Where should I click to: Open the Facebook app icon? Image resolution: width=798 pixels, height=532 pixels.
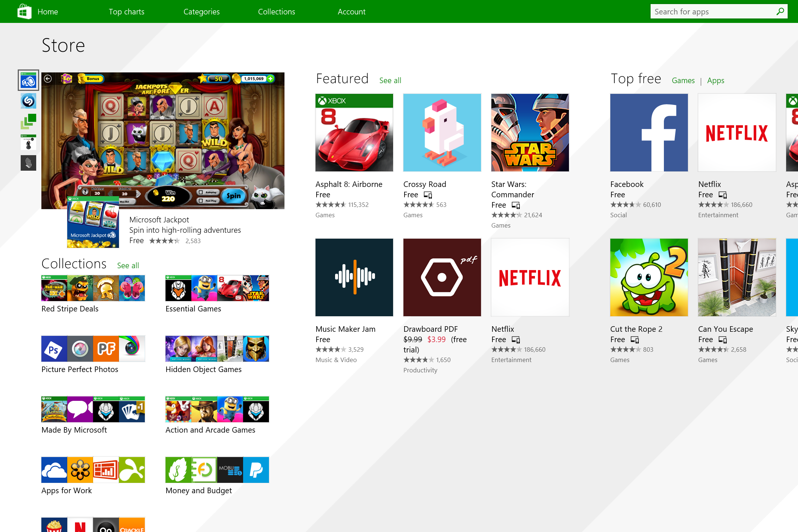(x=649, y=133)
